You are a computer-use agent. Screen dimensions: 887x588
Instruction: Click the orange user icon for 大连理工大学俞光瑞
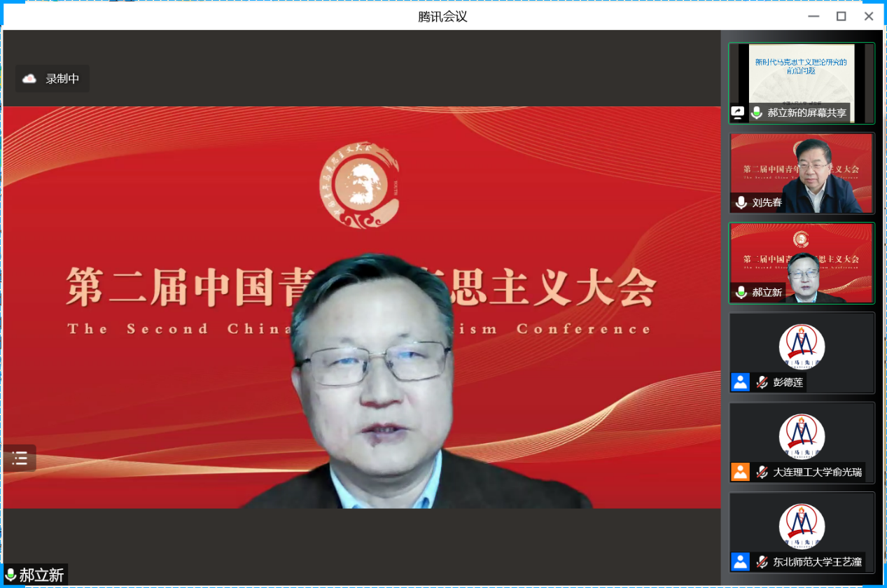740,472
